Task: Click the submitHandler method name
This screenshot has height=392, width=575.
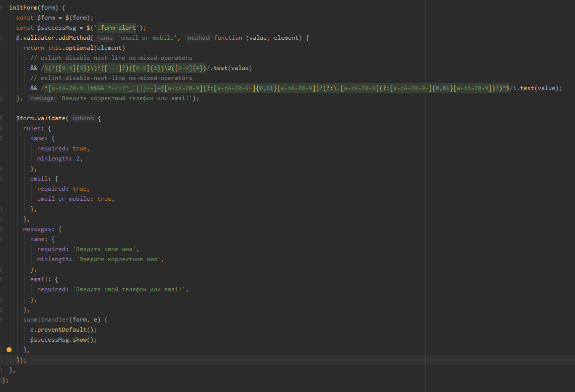Action: [46, 320]
